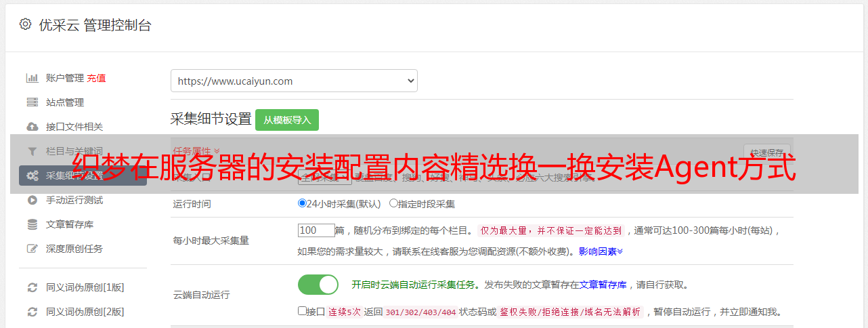Click the green 从模板导入 button

(287, 120)
